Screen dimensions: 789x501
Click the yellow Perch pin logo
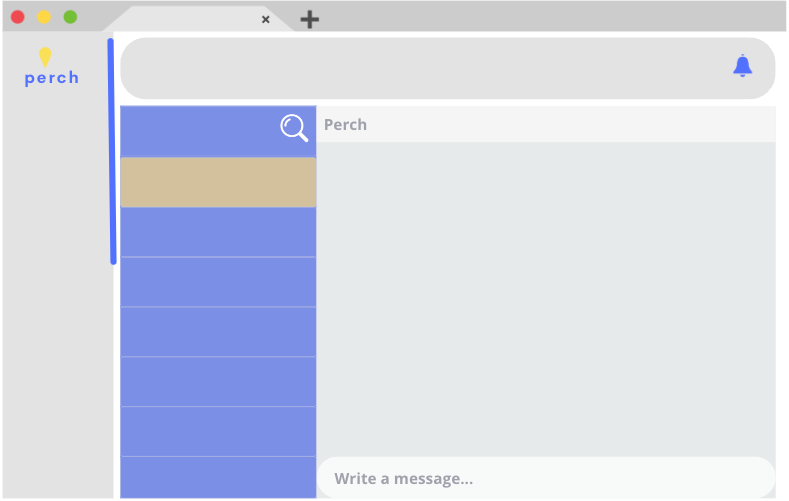click(x=45, y=57)
